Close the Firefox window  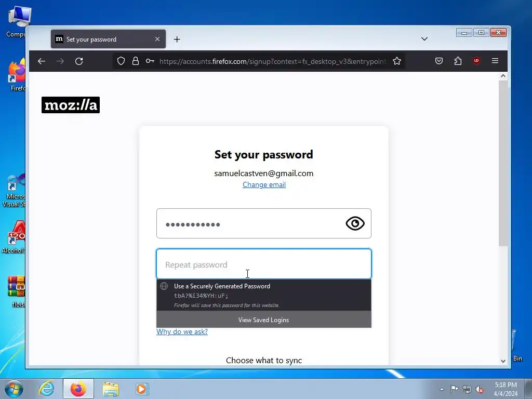tap(498, 33)
